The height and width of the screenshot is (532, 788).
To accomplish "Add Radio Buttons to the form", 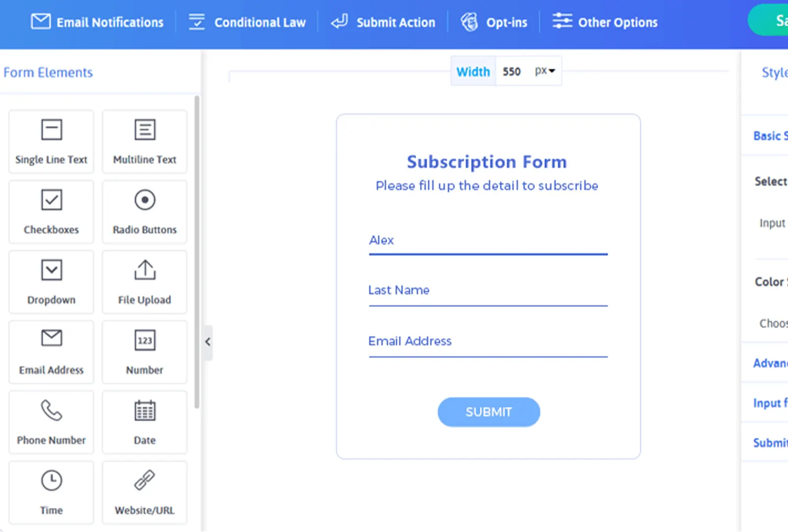I will click(144, 212).
